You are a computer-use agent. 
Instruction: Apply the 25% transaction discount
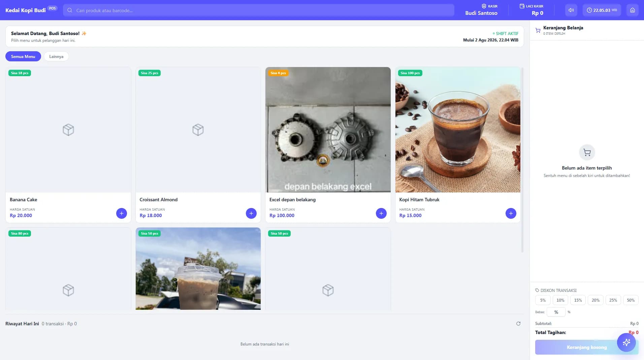(613, 300)
